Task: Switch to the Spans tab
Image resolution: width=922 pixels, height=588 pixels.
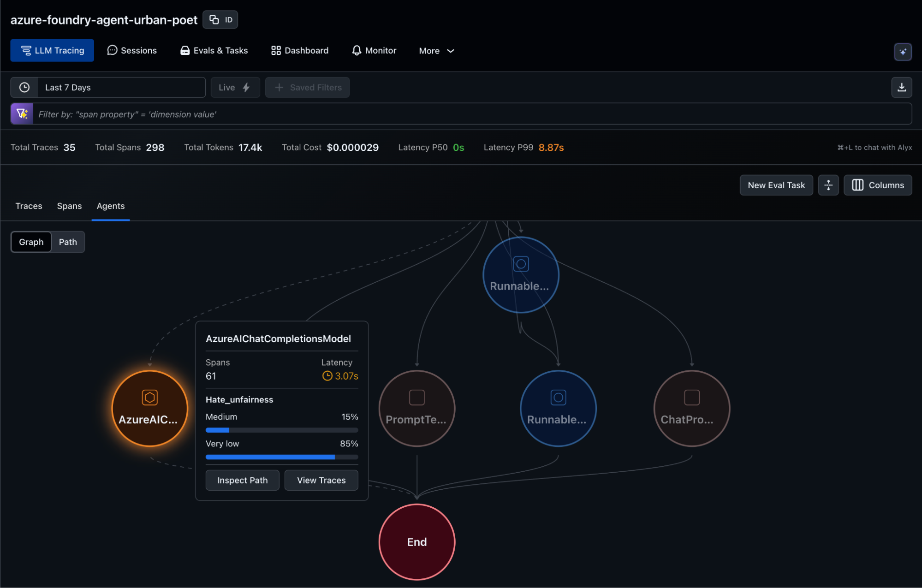Action: pos(69,206)
